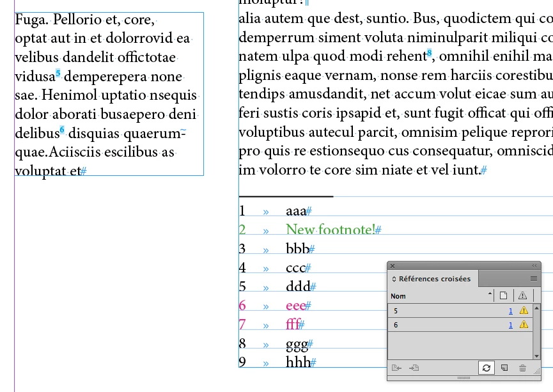Select cross-reference row named 5
The height and width of the screenshot is (392, 553).
[x=460, y=311]
